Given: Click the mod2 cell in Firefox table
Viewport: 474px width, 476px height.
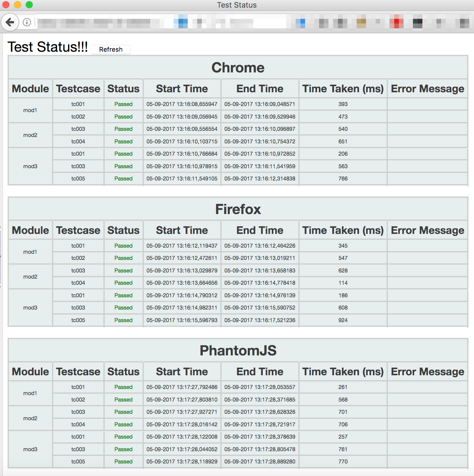Looking at the screenshot, I should (30, 277).
